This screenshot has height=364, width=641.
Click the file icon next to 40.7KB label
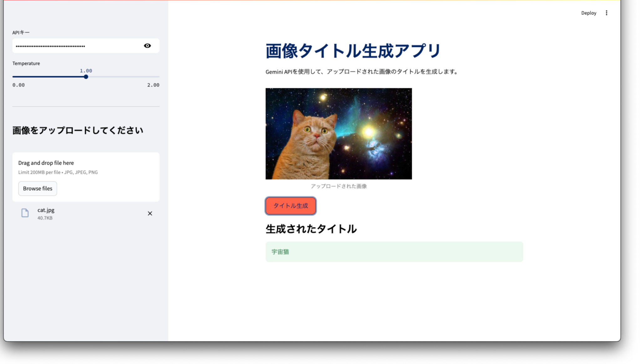point(24,213)
